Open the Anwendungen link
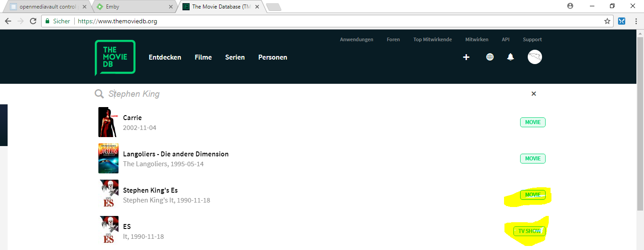 coord(356,39)
